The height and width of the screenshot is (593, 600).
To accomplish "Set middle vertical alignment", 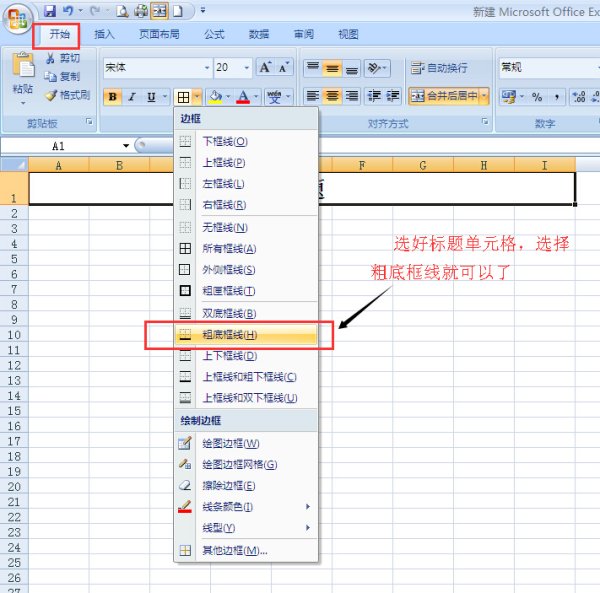I will [x=332, y=68].
